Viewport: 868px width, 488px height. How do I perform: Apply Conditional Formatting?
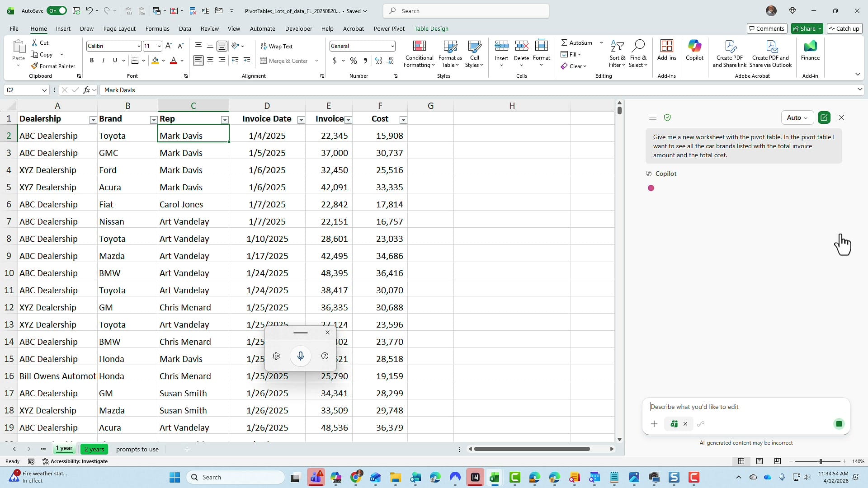click(x=419, y=53)
